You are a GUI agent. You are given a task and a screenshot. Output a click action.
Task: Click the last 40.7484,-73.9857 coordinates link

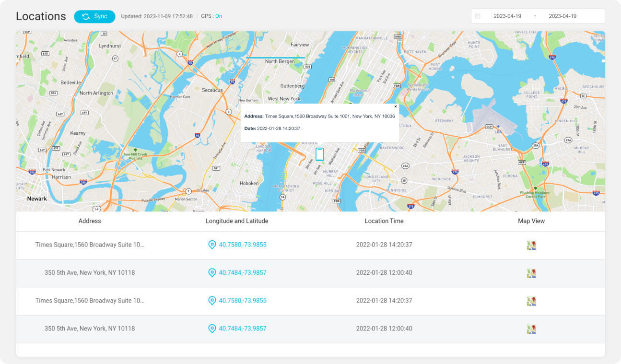click(x=243, y=329)
